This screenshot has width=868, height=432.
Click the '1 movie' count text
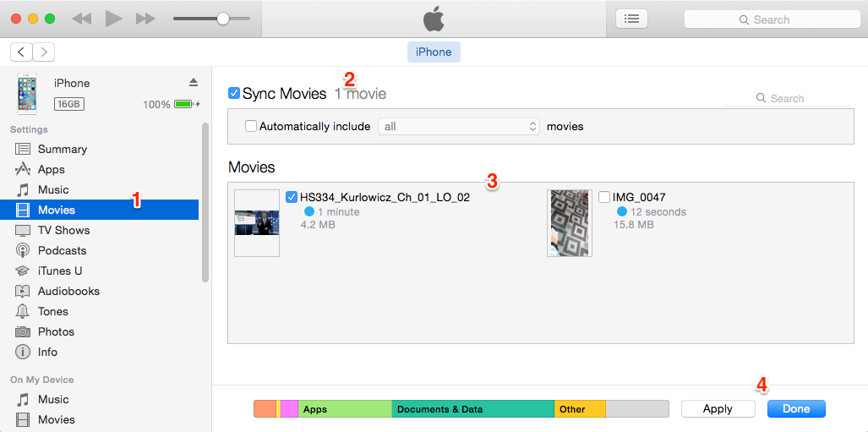360,94
